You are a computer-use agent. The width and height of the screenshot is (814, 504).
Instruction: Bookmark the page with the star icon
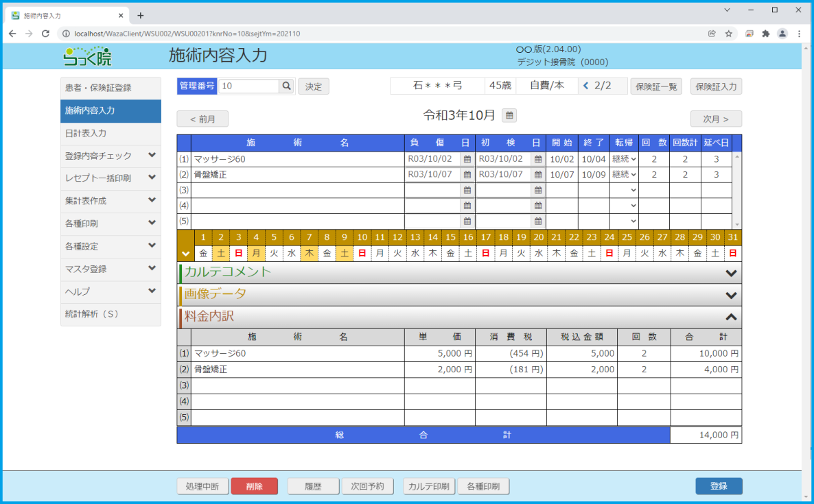coord(729,32)
